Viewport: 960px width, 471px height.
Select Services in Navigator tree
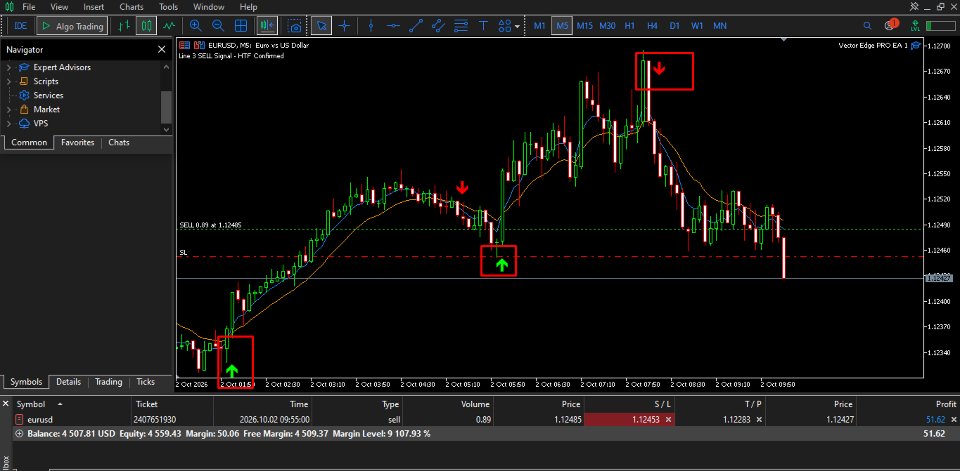pyautogui.click(x=48, y=96)
